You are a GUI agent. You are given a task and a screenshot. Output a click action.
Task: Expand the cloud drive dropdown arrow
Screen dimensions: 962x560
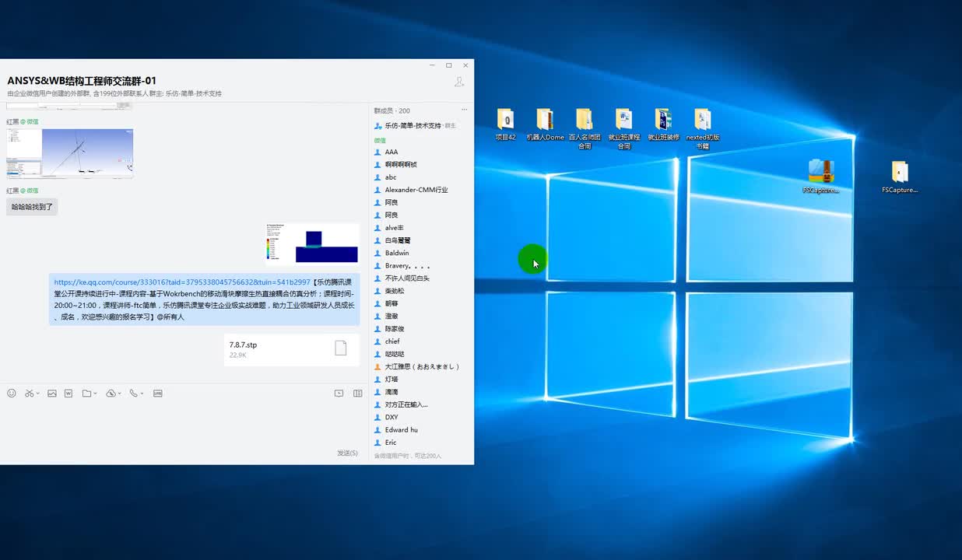119,394
